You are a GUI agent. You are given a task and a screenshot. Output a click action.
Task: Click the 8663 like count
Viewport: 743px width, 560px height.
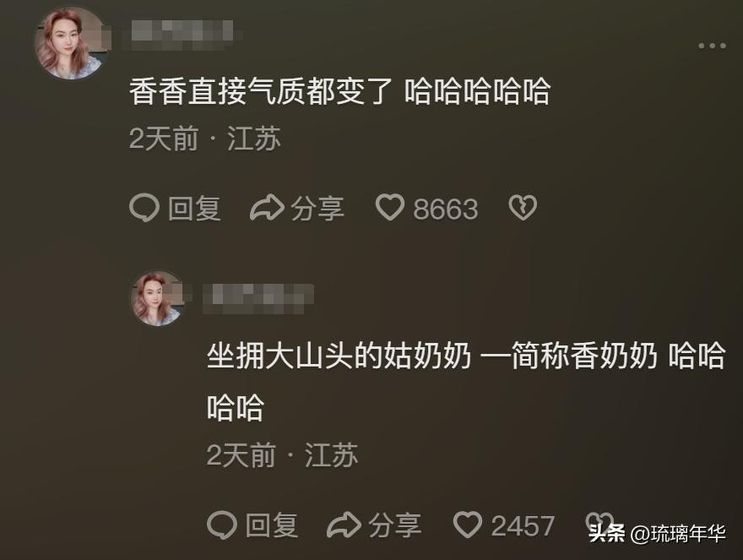tap(446, 209)
